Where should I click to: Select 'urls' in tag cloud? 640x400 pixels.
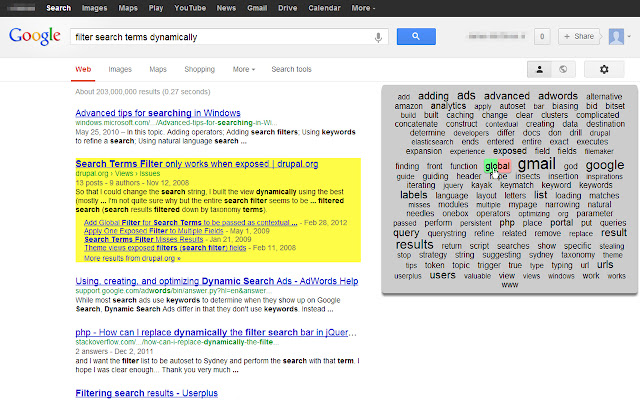point(605,264)
